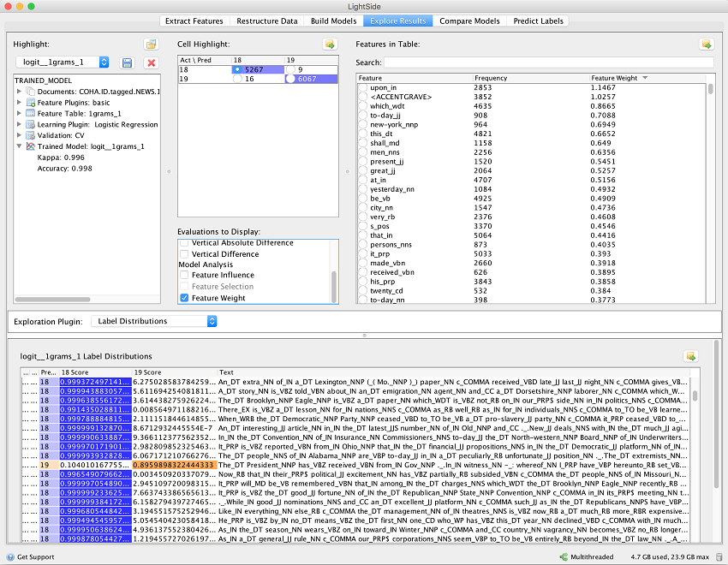The image size is (728, 565).
Task: Delete the logit__1grams_1 model via red X icon
Action: (x=151, y=62)
